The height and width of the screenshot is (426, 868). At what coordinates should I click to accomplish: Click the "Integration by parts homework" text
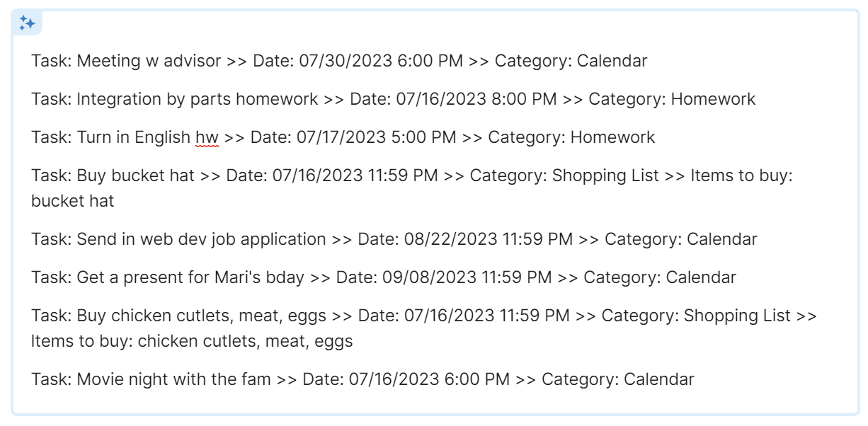tap(197, 99)
